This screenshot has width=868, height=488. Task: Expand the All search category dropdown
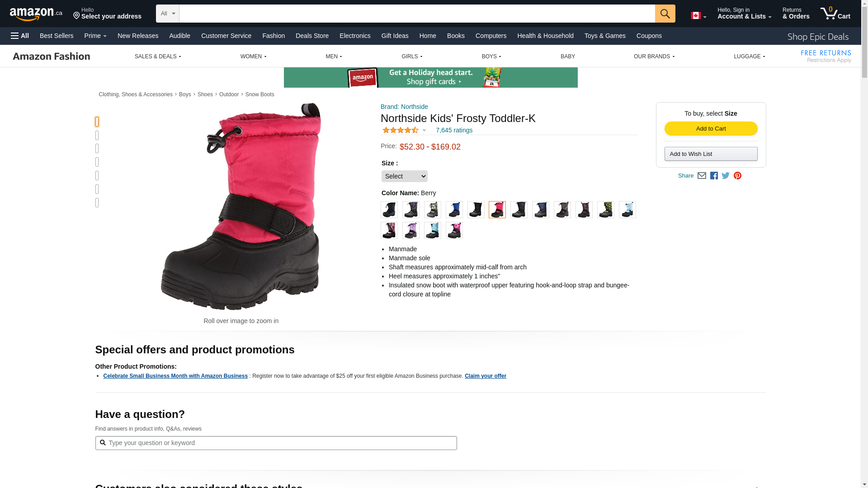[168, 14]
